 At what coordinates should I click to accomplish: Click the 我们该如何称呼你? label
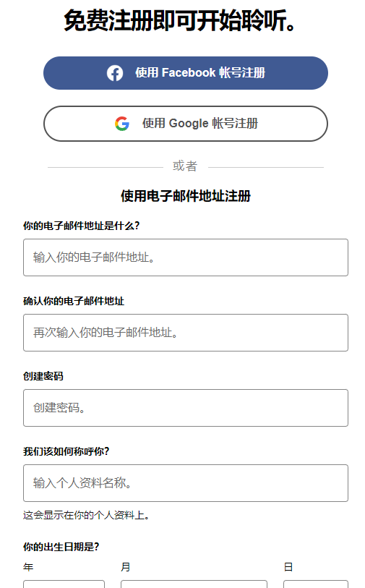66,451
